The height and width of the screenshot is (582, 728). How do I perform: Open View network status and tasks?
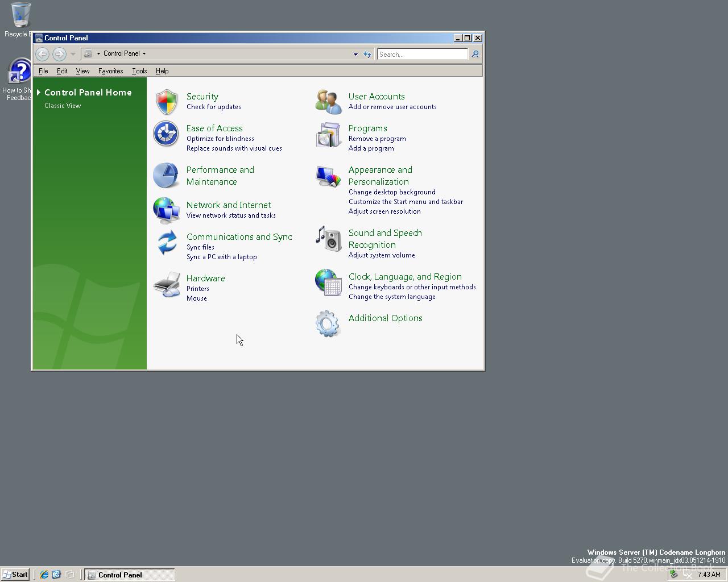(x=231, y=215)
